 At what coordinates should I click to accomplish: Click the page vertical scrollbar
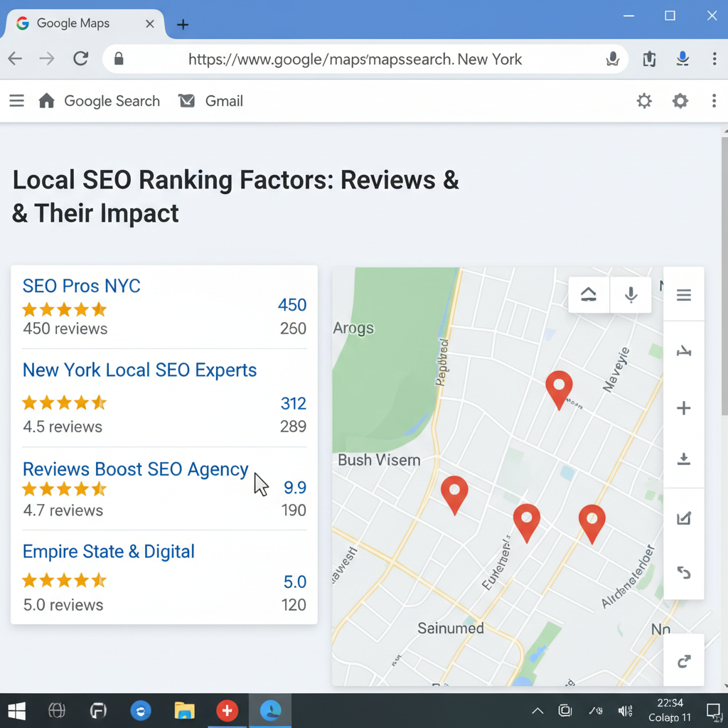point(724,277)
